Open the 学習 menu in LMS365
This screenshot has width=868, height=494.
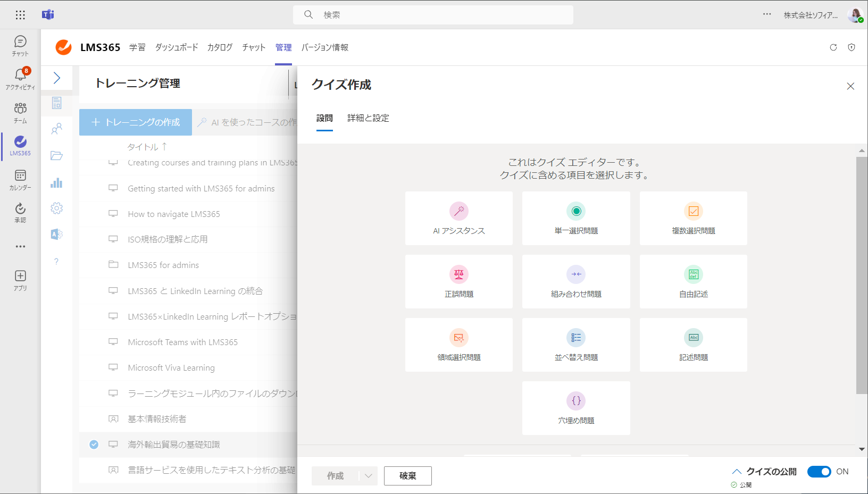pos(138,47)
